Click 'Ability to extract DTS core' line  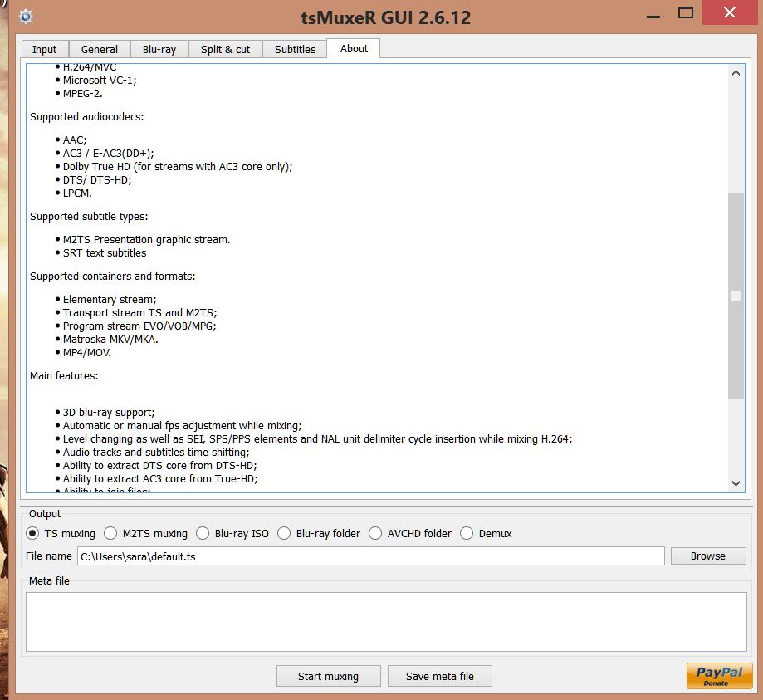click(x=159, y=465)
